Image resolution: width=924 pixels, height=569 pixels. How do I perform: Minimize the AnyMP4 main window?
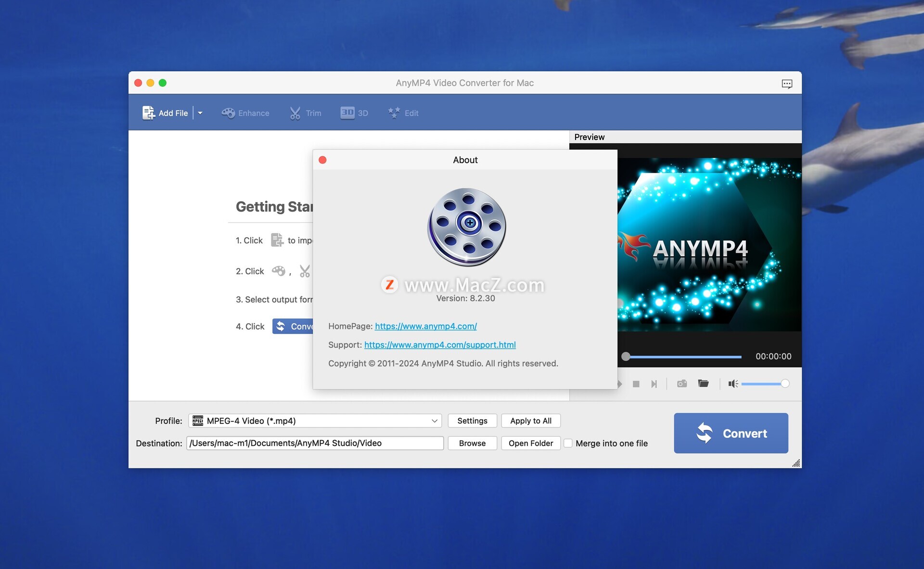point(150,83)
